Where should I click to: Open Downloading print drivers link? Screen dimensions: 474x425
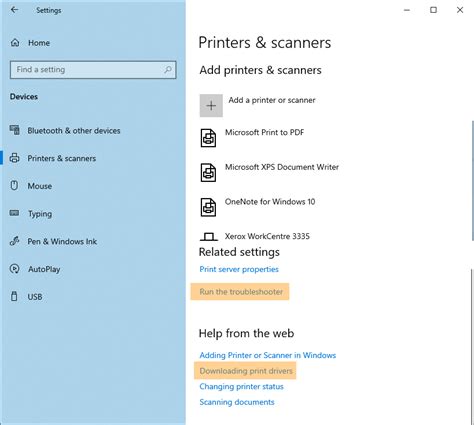pyautogui.click(x=246, y=371)
